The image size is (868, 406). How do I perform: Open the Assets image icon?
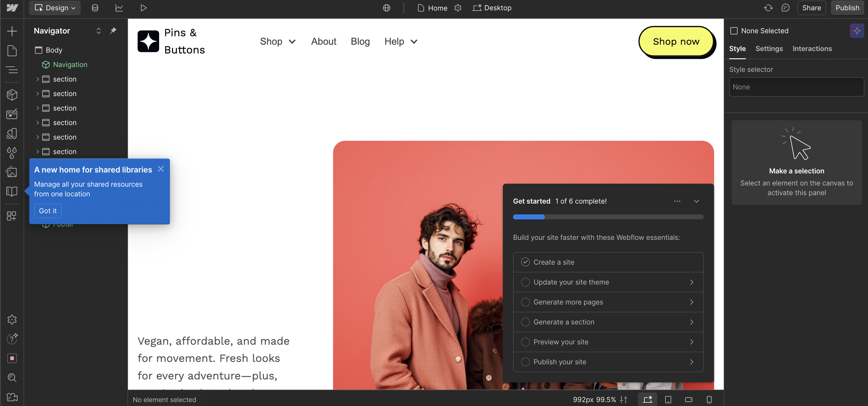12,172
